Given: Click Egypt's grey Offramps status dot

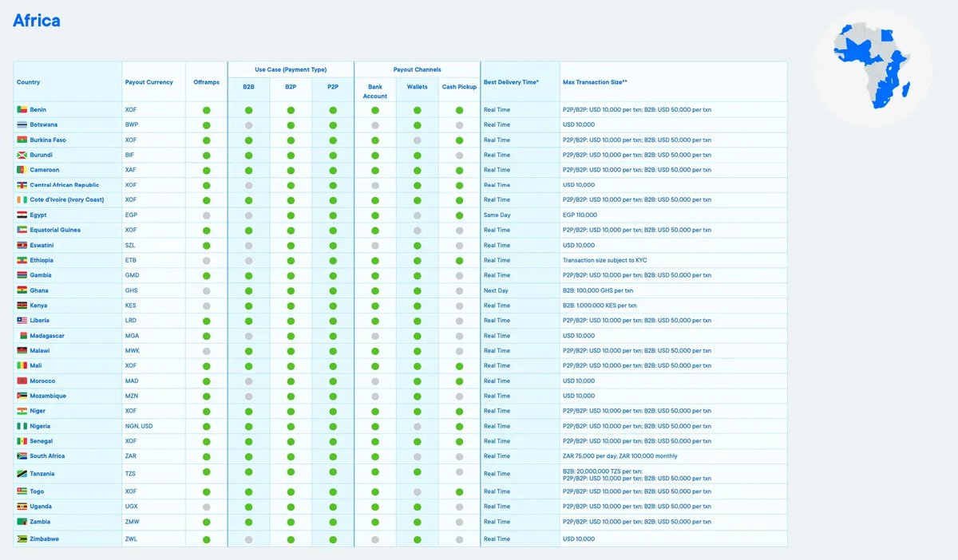Looking at the screenshot, I should (x=207, y=215).
